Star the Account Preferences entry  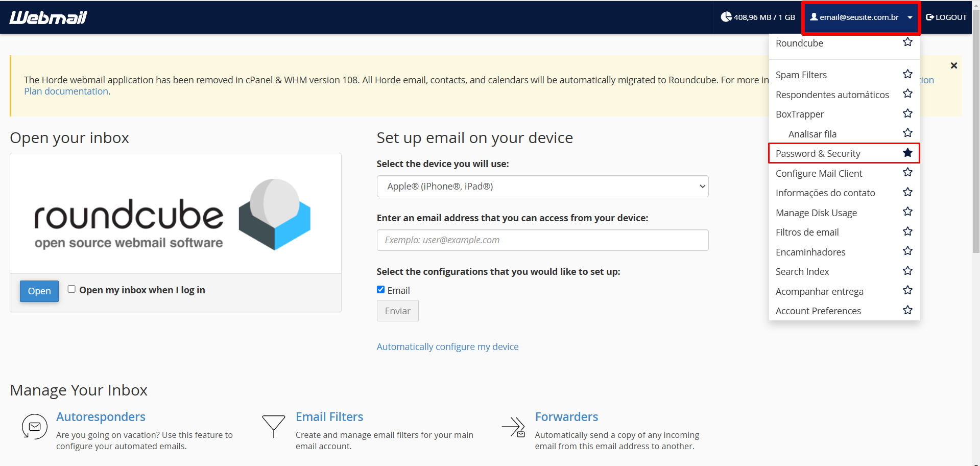click(907, 310)
